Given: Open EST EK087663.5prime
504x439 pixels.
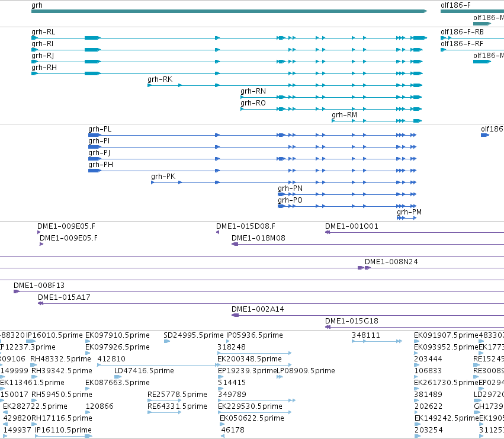Looking at the screenshot, I should 117,383.
